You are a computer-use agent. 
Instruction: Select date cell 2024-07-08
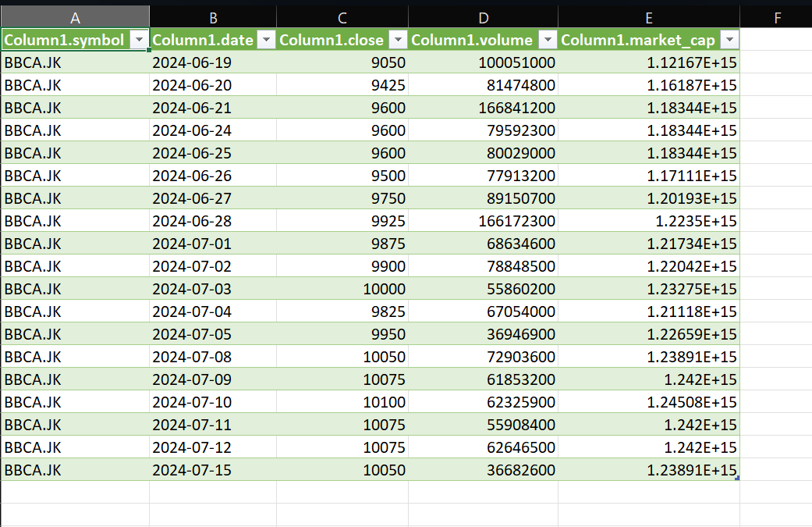213,357
